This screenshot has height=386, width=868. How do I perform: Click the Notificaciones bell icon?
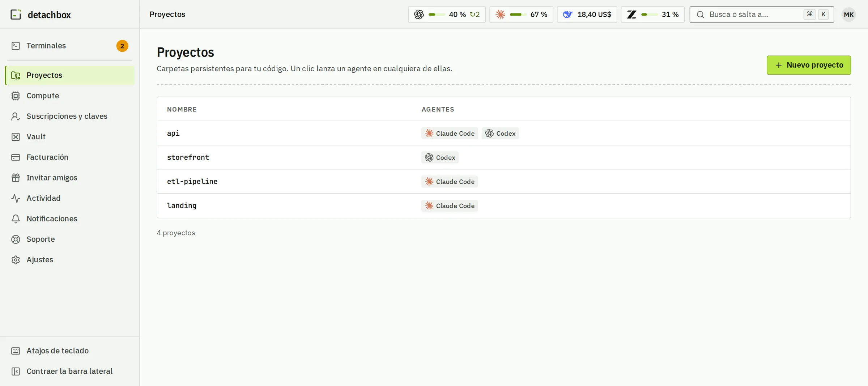pyautogui.click(x=16, y=219)
